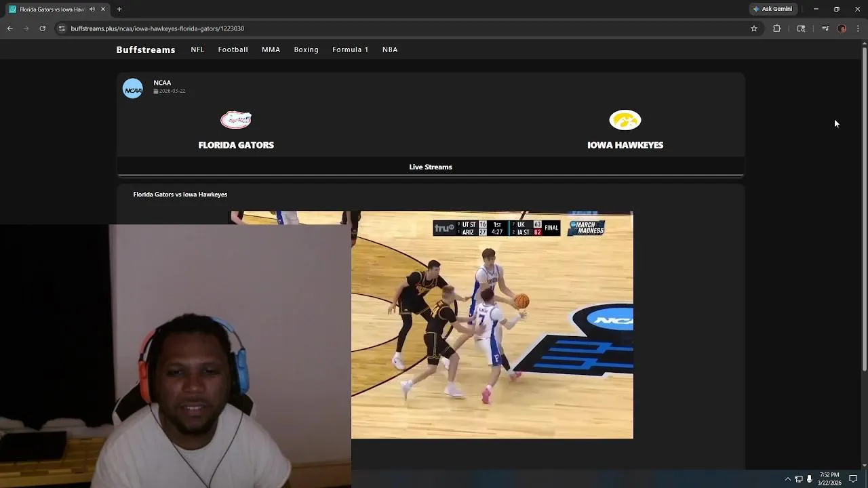868x488 pixels.
Task: Open a new browser tab with plus
Action: 119,9
